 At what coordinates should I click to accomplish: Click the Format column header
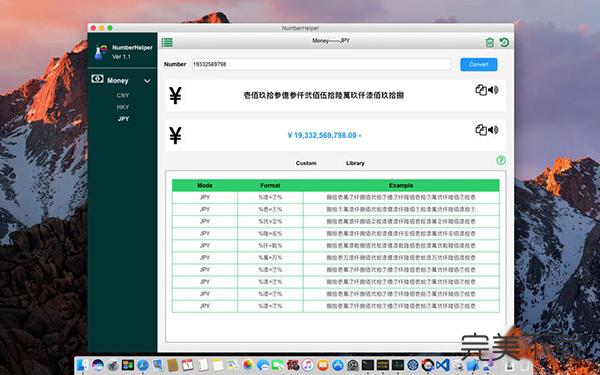[270, 185]
